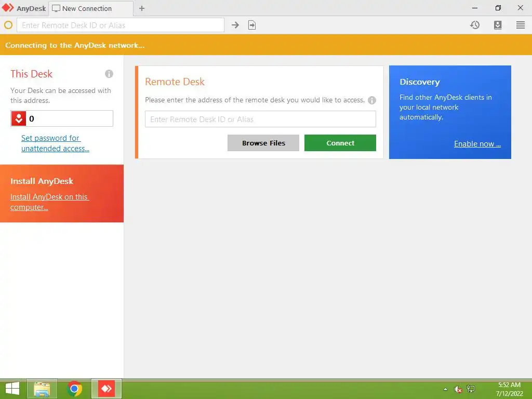Open the hamburger main menu
This screenshot has height=399, width=532.
pyautogui.click(x=521, y=25)
